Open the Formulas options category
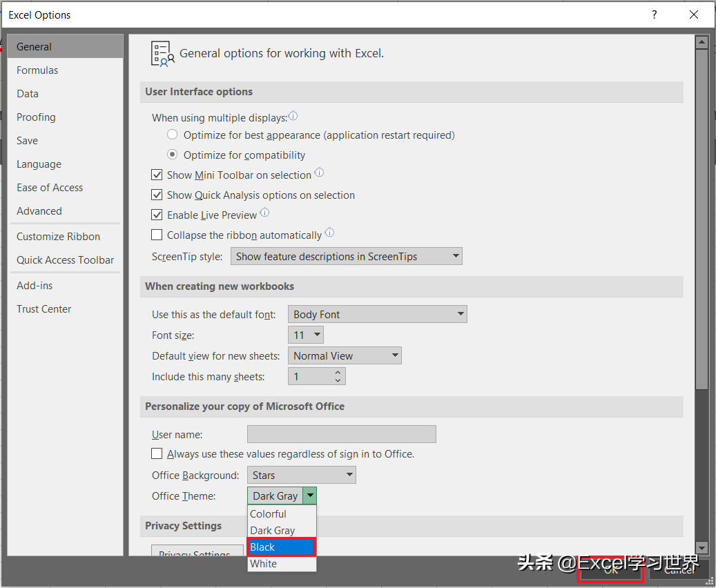The width and height of the screenshot is (716, 588). point(66,70)
